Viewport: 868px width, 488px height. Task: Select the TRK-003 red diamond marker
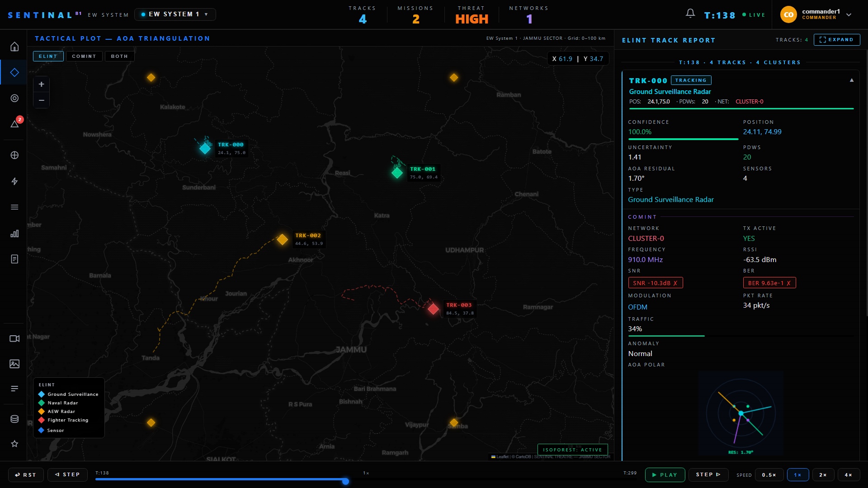(433, 309)
